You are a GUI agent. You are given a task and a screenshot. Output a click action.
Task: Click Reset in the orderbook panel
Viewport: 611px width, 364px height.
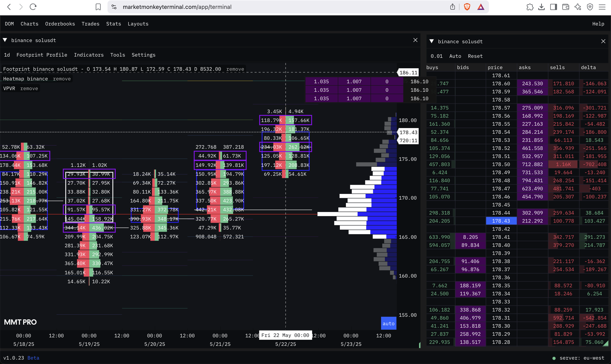click(x=475, y=56)
